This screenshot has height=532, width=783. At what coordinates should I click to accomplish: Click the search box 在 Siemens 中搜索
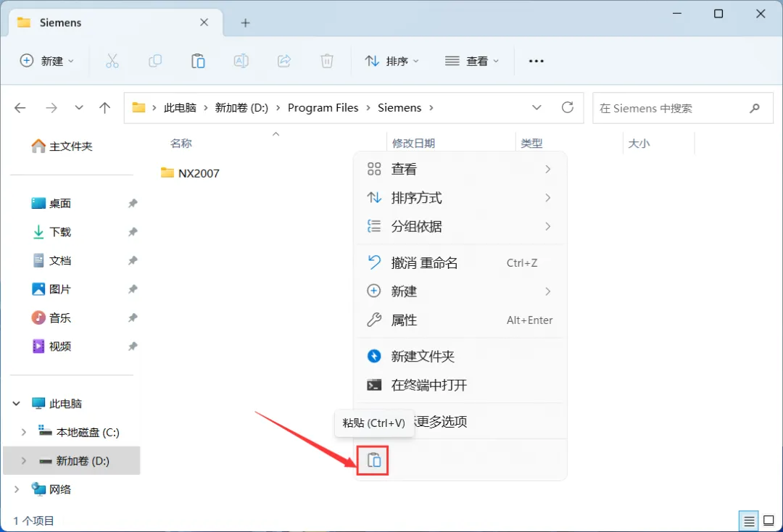[683, 108]
